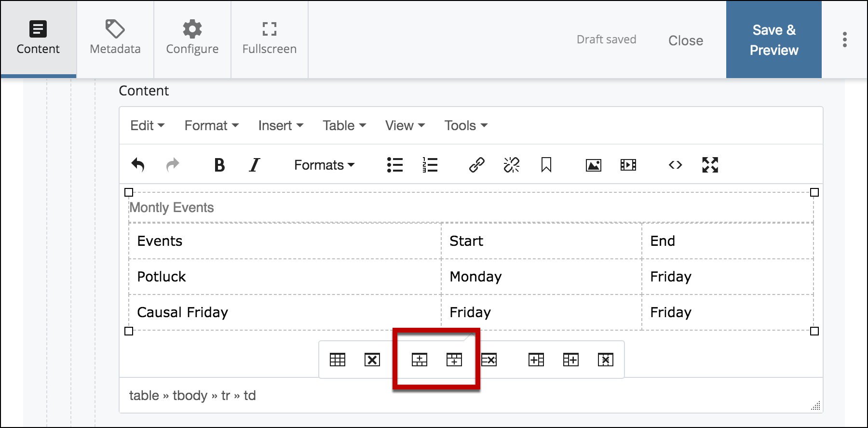The height and width of the screenshot is (428, 868).
Task: Open the source code view icon
Action: 675,165
